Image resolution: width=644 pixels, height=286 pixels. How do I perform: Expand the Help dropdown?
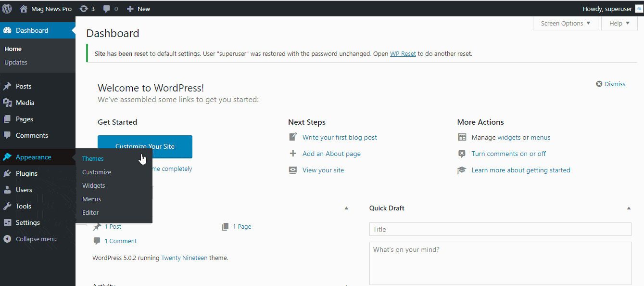tap(619, 23)
